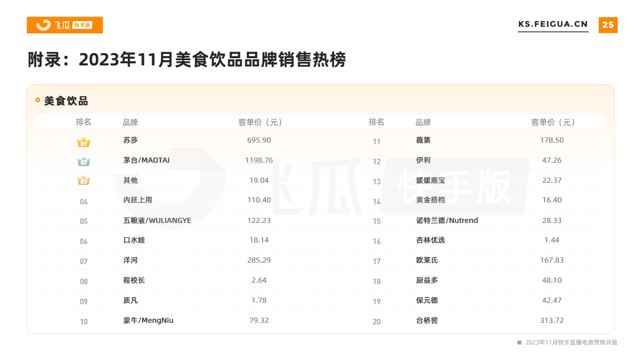Select brand 其他 in rank 3

tap(130, 180)
